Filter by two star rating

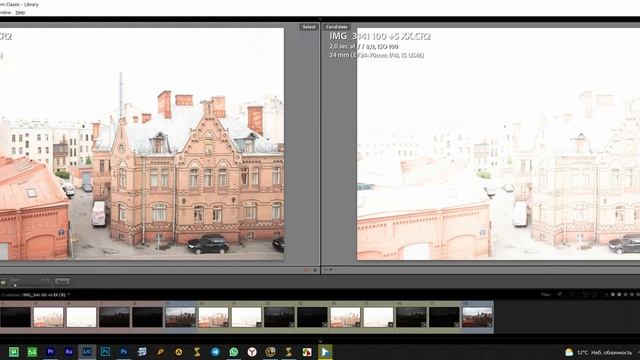click(x=619, y=294)
